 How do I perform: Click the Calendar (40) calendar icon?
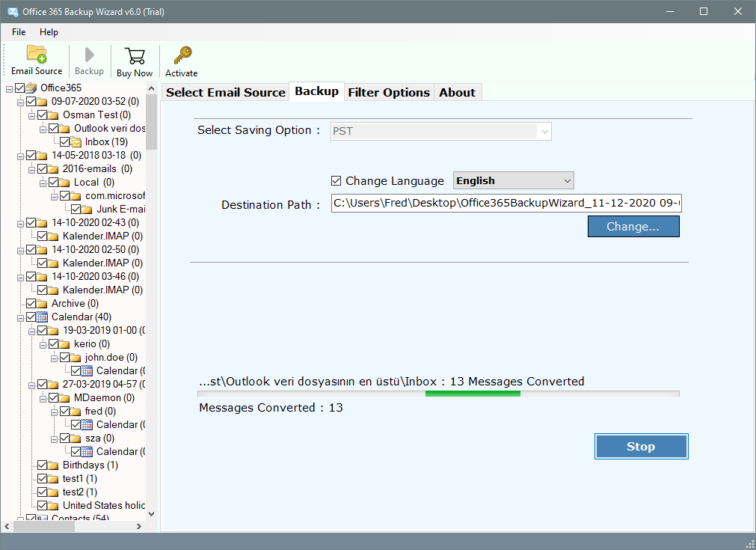click(x=42, y=317)
